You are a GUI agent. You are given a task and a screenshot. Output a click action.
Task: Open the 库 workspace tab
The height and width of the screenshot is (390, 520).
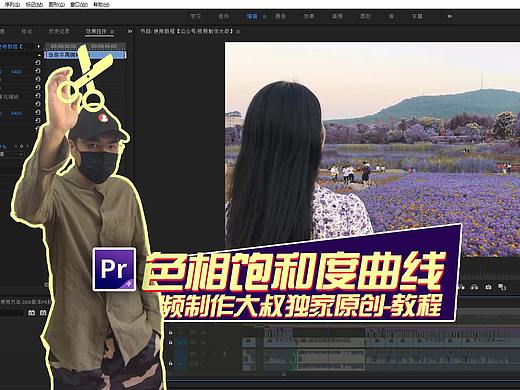(392, 16)
